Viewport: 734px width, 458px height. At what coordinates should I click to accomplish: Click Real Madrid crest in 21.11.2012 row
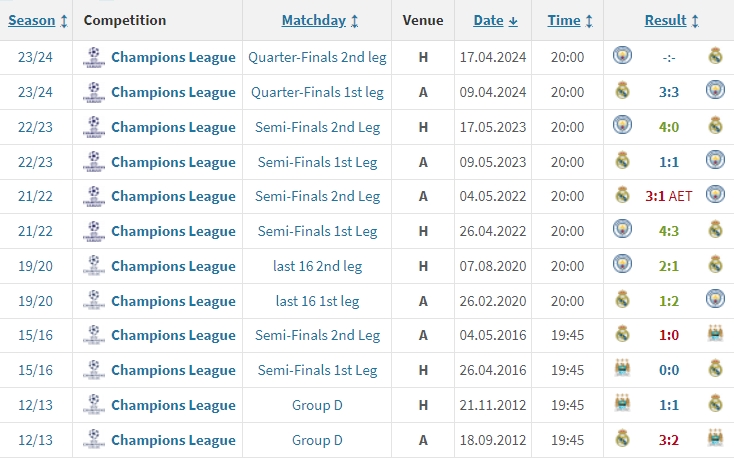[x=715, y=404]
